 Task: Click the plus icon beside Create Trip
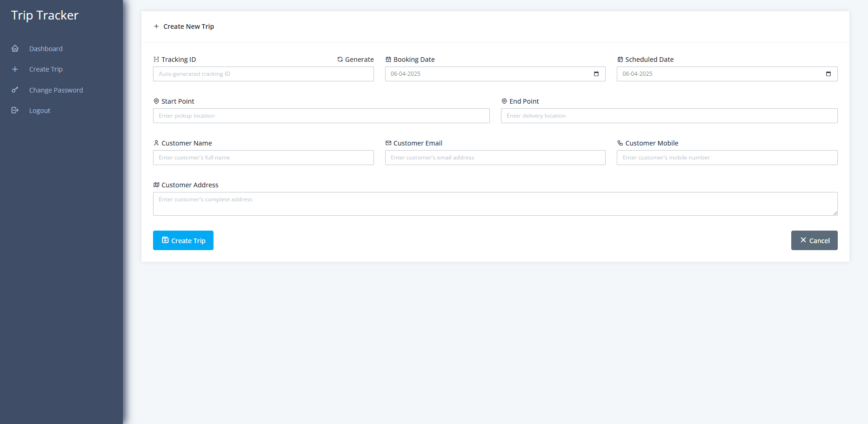pyautogui.click(x=15, y=69)
